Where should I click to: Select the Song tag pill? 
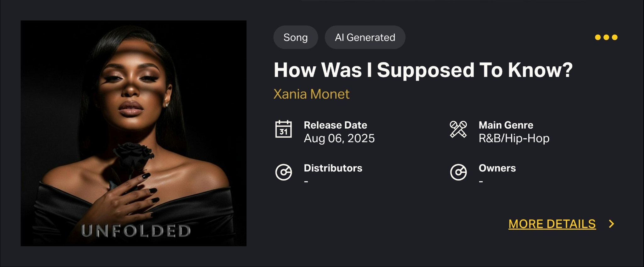[296, 37]
